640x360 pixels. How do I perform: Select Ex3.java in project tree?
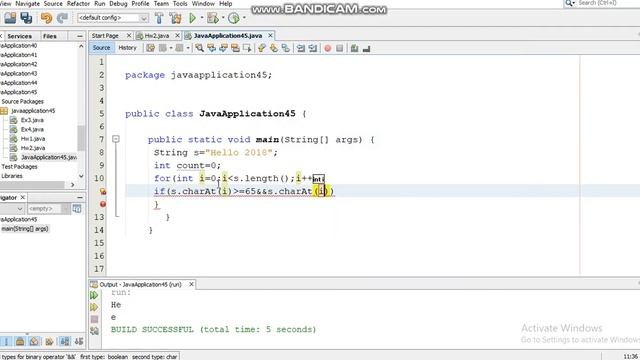coord(32,120)
